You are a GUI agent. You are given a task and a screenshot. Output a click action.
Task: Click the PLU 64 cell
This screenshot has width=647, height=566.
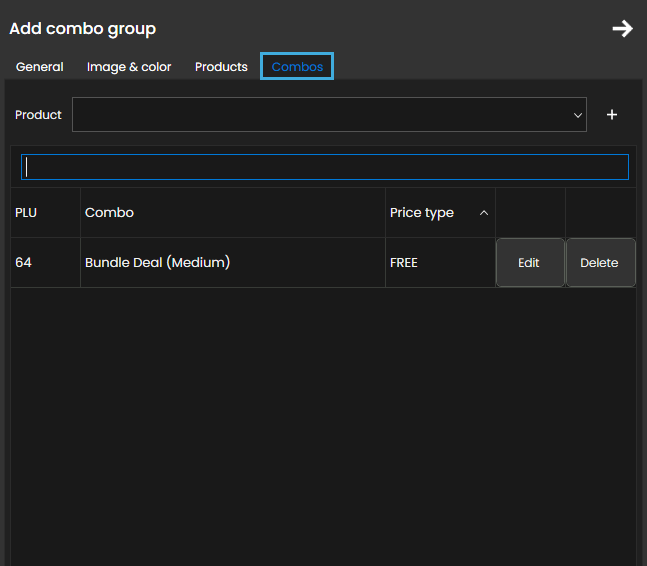[24, 263]
